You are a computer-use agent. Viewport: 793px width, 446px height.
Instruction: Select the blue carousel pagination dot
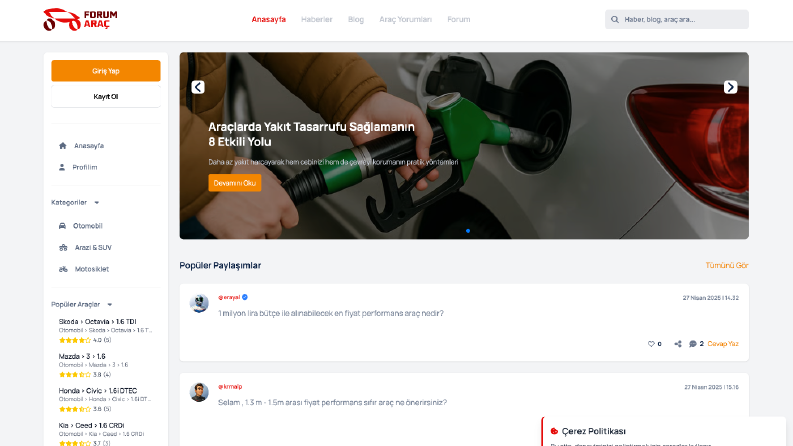coord(468,231)
